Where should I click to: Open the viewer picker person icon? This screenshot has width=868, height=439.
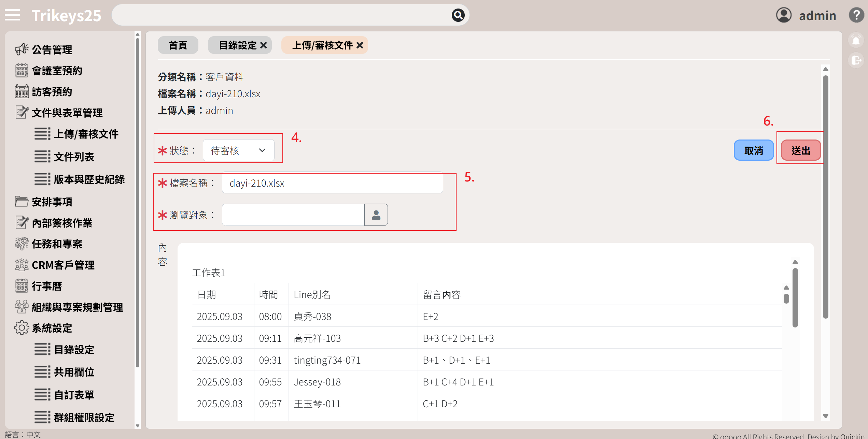[x=376, y=215]
